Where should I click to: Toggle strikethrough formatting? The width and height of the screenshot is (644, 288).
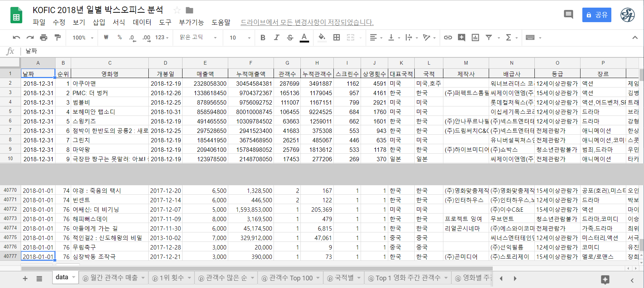pos(290,37)
